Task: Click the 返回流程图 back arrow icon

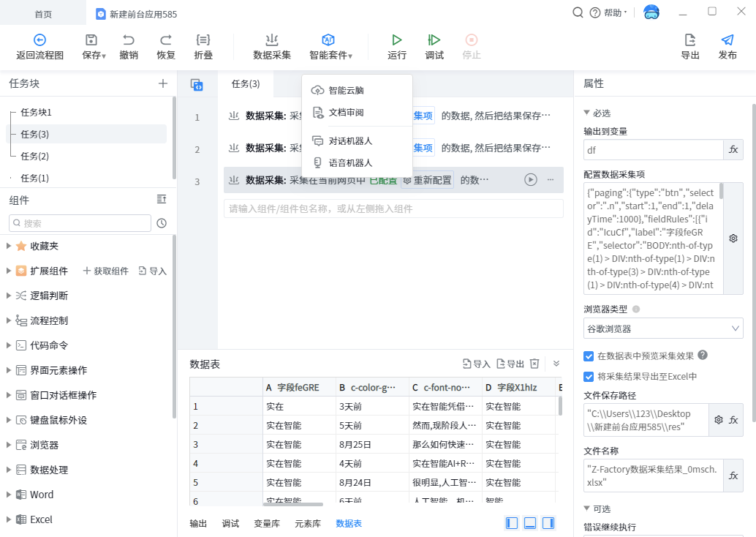Action: pyautogui.click(x=40, y=40)
